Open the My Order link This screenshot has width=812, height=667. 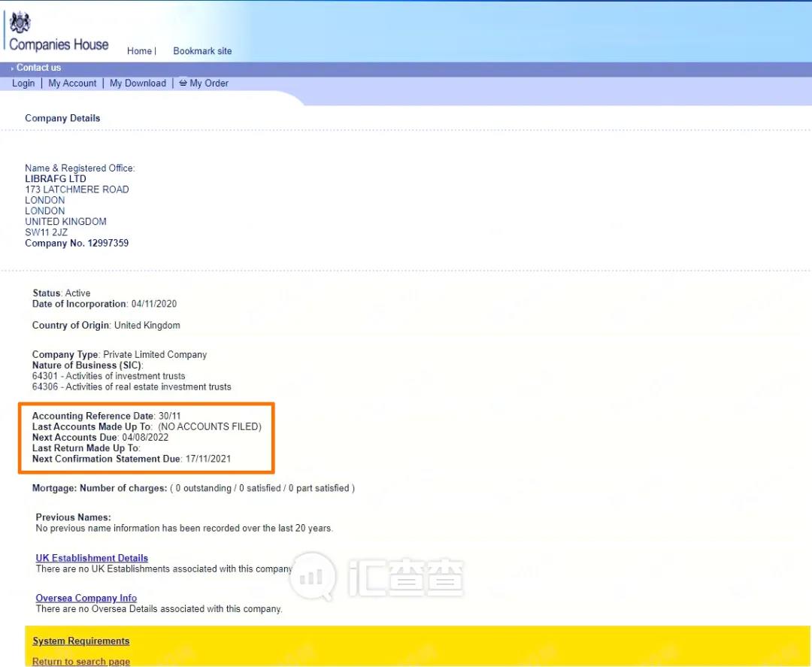point(209,83)
